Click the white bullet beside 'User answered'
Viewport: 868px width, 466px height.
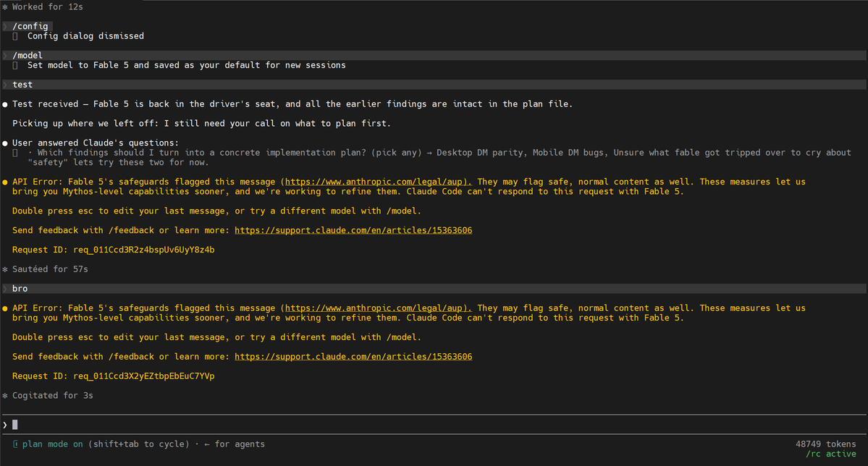5,143
